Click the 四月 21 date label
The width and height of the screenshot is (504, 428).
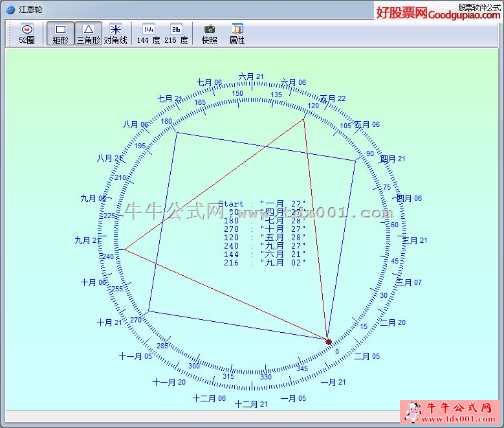pos(393,159)
